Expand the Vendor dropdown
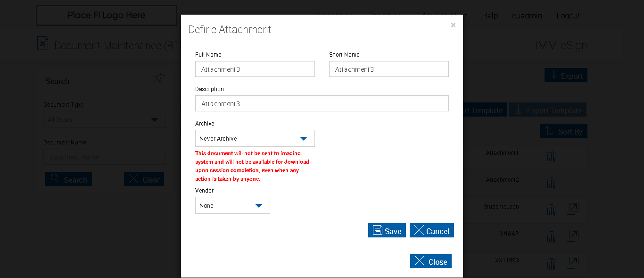Image resolution: width=644 pixels, height=278 pixels. pyautogui.click(x=232, y=205)
